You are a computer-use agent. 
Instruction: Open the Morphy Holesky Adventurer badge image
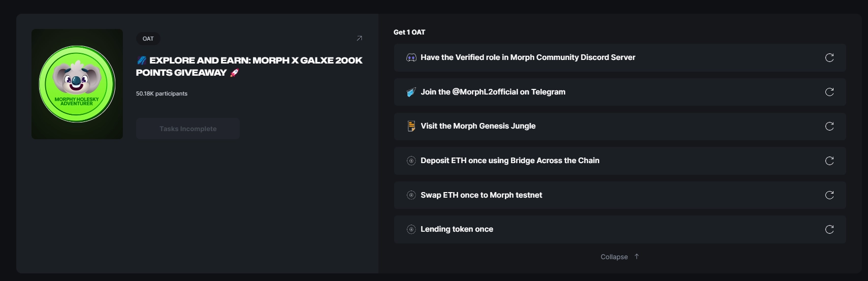(77, 84)
